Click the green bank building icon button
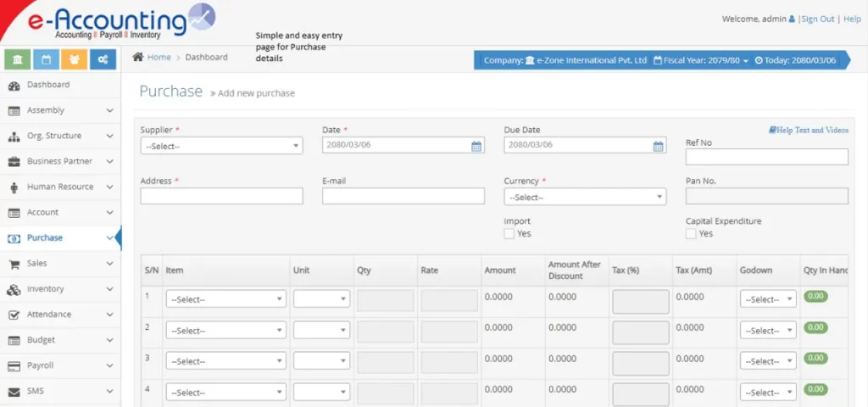868x407 pixels. point(18,59)
